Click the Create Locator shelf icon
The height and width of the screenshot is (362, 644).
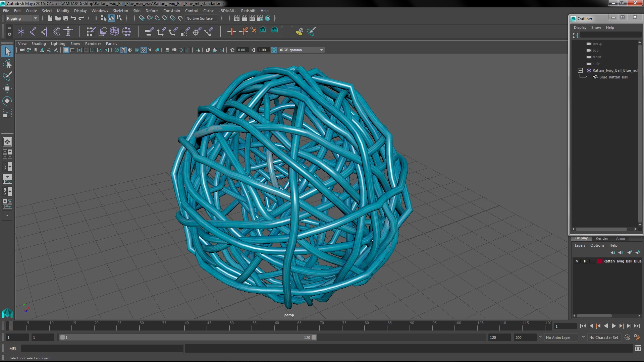pyautogui.click(x=21, y=32)
